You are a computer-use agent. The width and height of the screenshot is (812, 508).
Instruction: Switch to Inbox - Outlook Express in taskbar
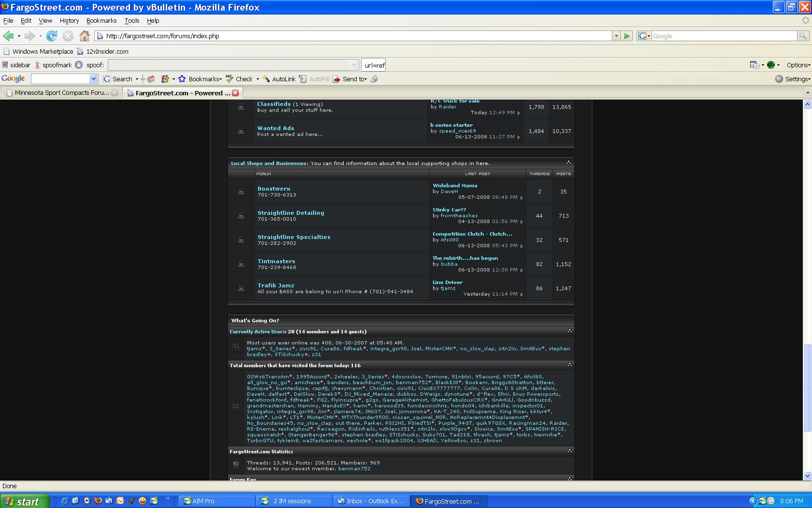(x=371, y=501)
